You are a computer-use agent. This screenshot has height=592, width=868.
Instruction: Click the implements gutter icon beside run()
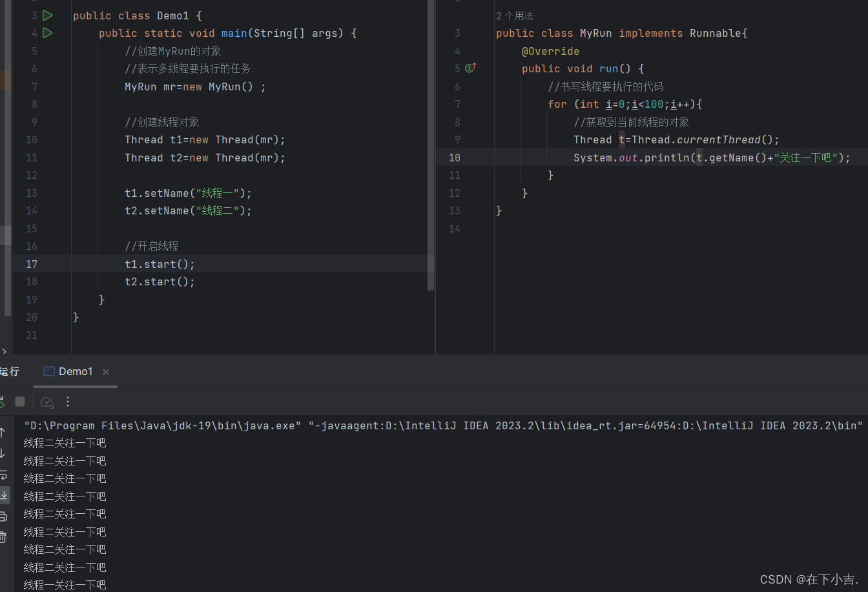pyautogui.click(x=471, y=67)
